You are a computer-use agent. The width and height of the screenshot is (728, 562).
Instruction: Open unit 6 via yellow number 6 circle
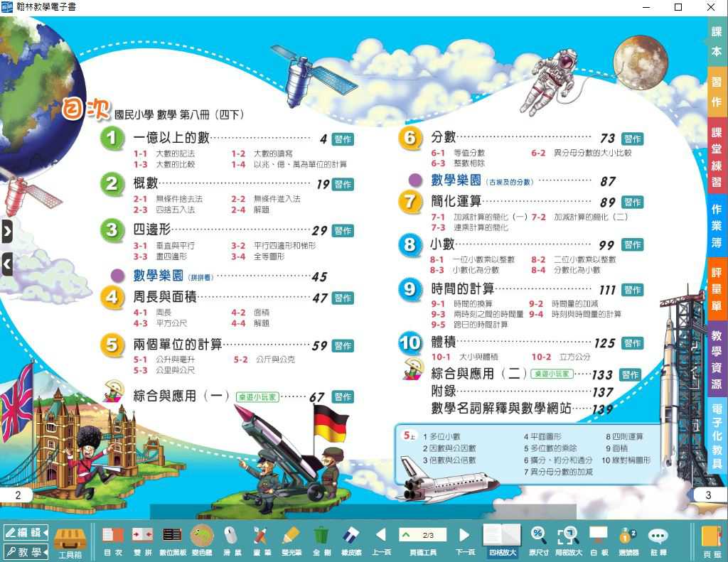(410, 137)
